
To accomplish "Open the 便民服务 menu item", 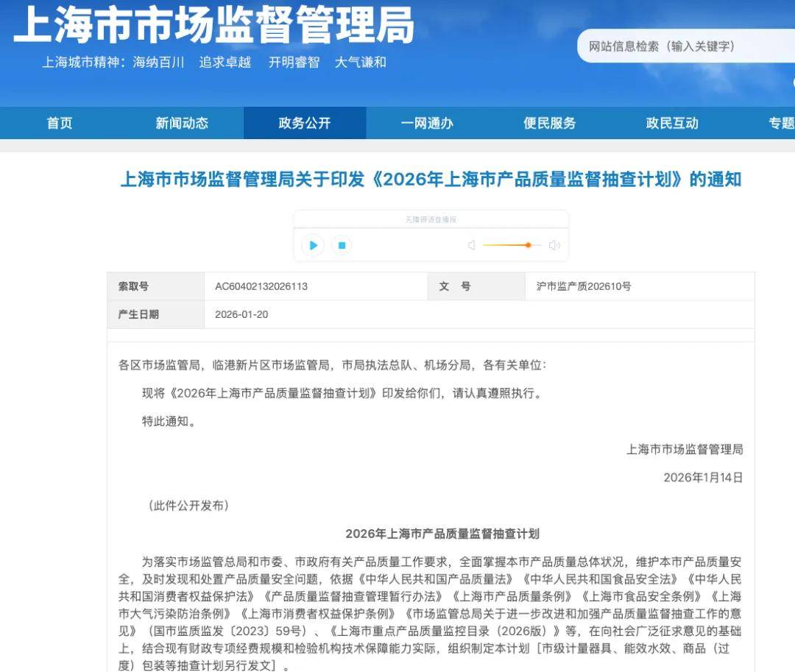I will pos(549,123).
